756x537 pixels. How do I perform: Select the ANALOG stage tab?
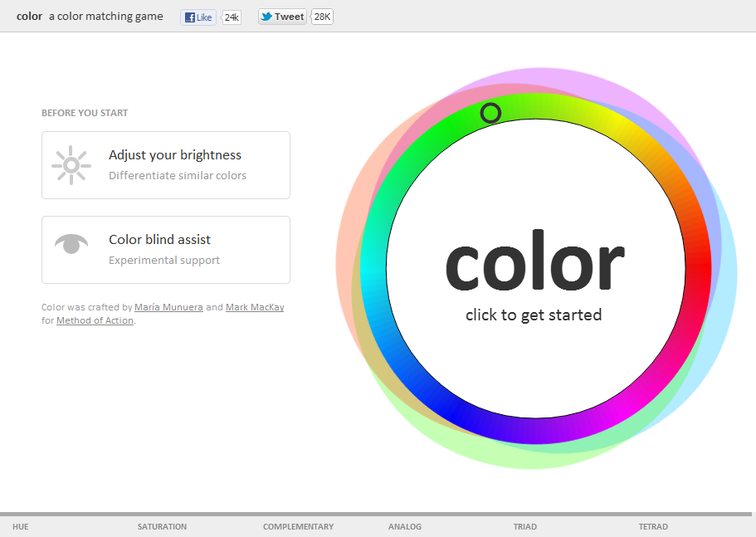pos(405,526)
